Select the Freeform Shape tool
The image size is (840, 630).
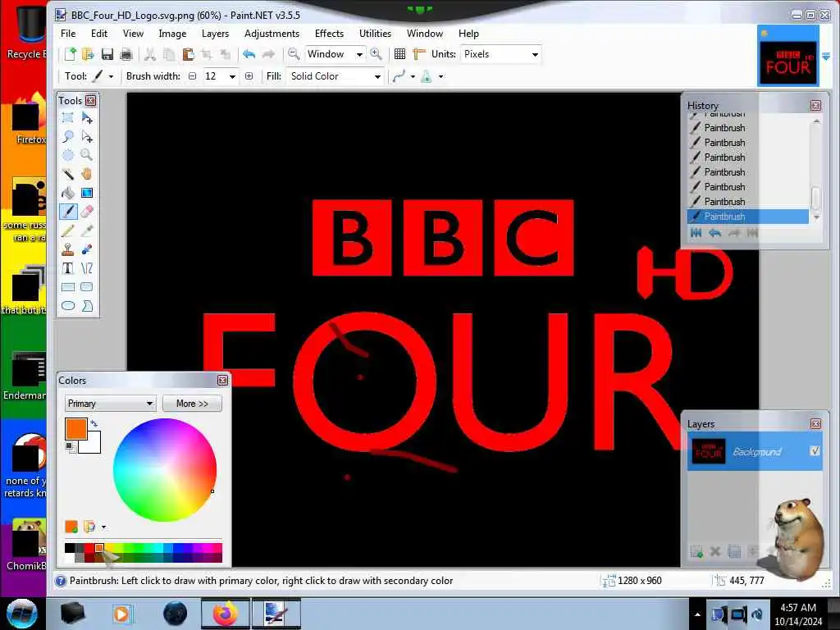pos(87,306)
